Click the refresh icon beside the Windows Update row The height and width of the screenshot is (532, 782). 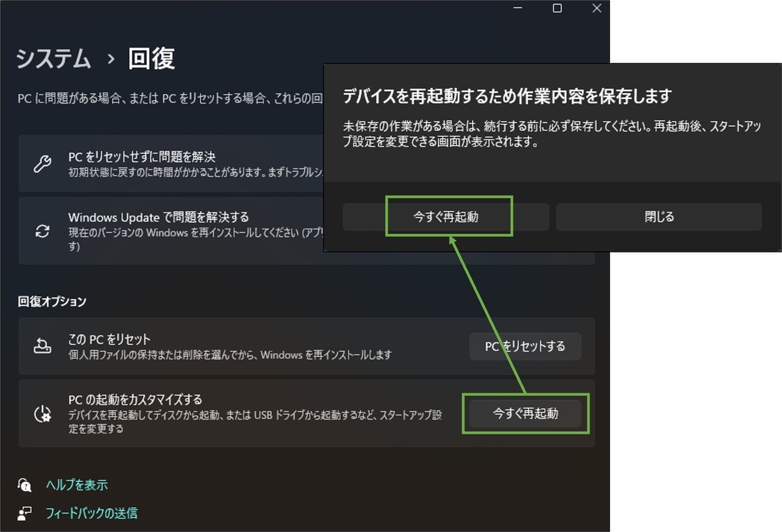click(42, 231)
